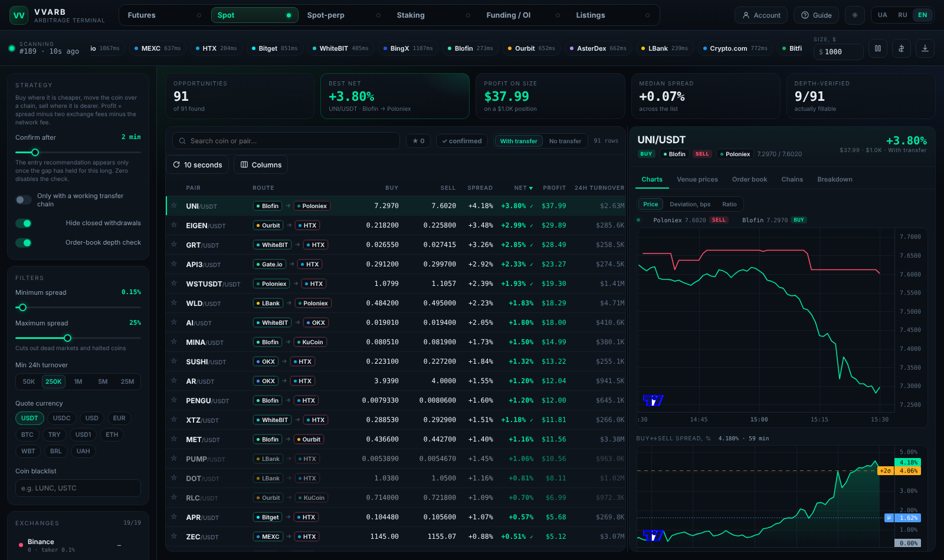
Task: Open the Columns selector
Action: coord(261,164)
